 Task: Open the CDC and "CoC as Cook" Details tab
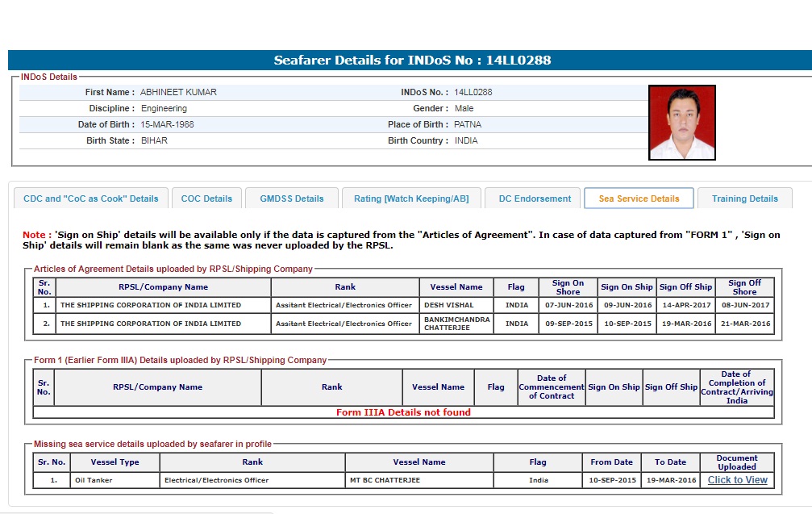tap(91, 198)
